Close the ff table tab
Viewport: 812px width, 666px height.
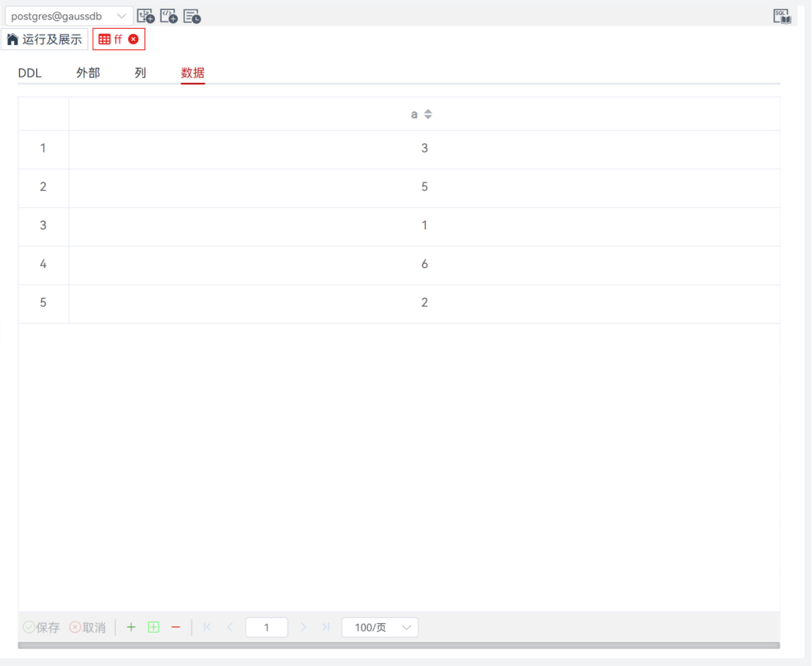[133, 40]
